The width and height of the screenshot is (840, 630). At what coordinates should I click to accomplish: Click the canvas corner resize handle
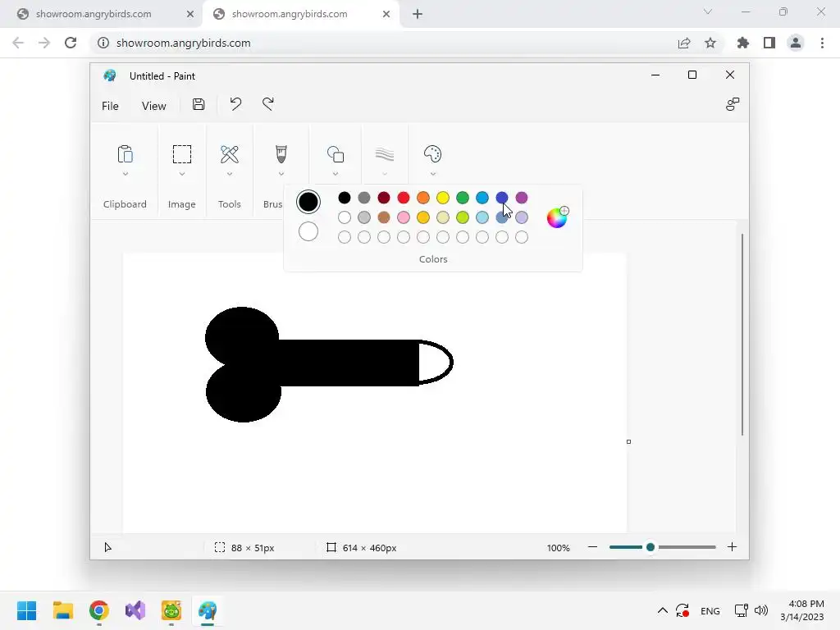tap(628, 441)
